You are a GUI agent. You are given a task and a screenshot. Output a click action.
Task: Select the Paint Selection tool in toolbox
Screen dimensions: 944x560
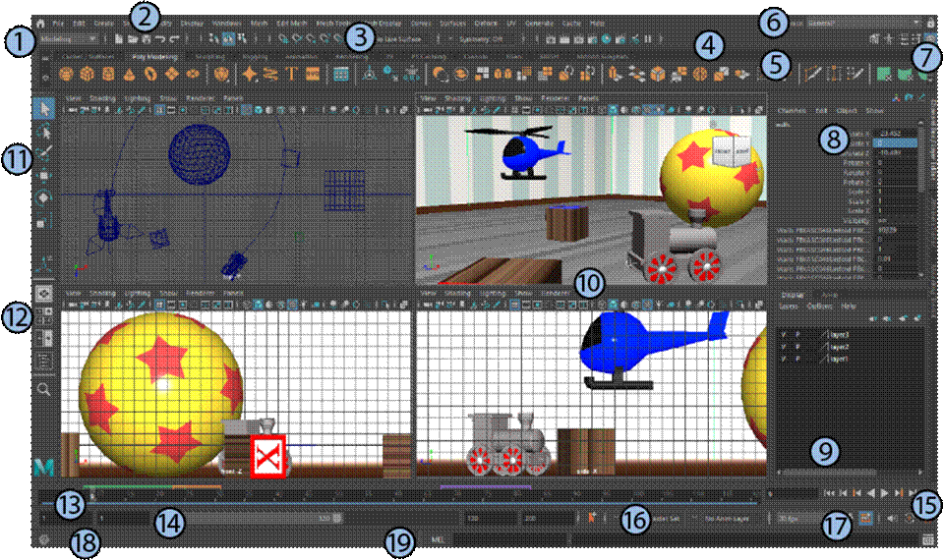click(x=44, y=154)
